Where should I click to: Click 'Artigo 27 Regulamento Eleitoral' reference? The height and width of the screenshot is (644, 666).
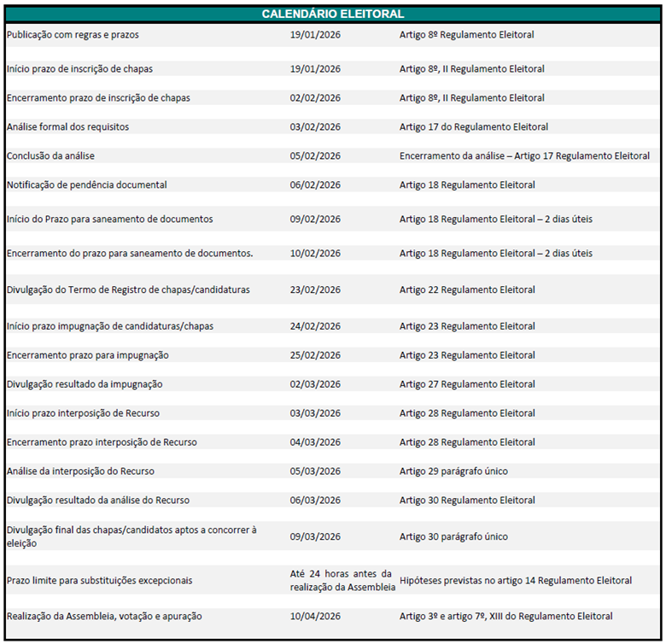tap(467, 384)
